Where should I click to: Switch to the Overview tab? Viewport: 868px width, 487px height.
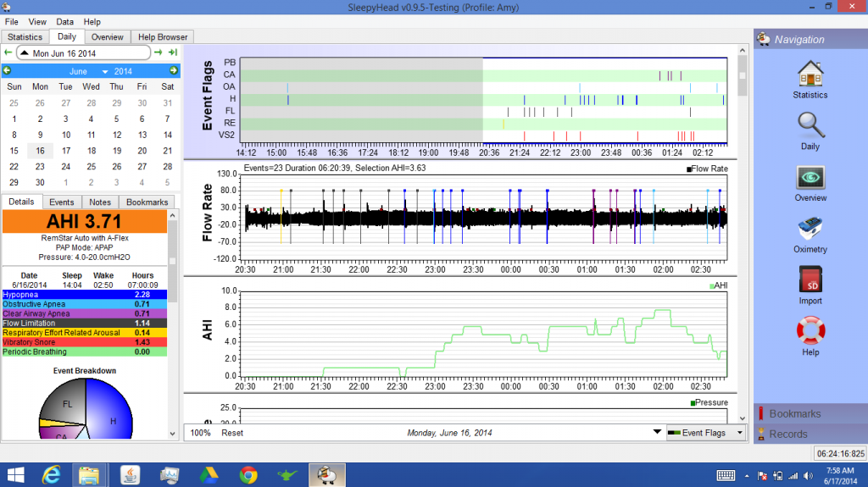(x=108, y=36)
